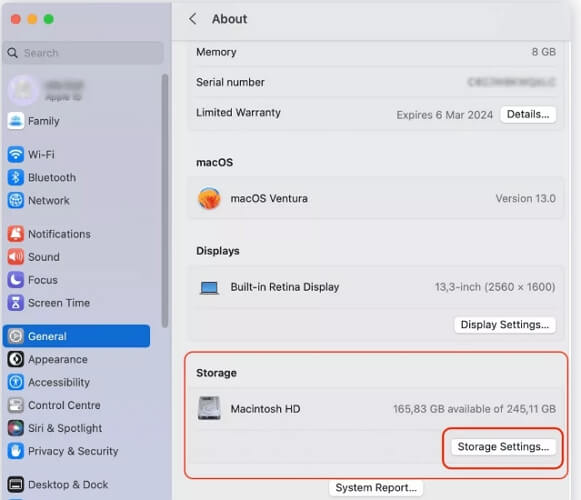The height and width of the screenshot is (500, 581).
Task: Click the Serial number label
Action: (x=230, y=82)
